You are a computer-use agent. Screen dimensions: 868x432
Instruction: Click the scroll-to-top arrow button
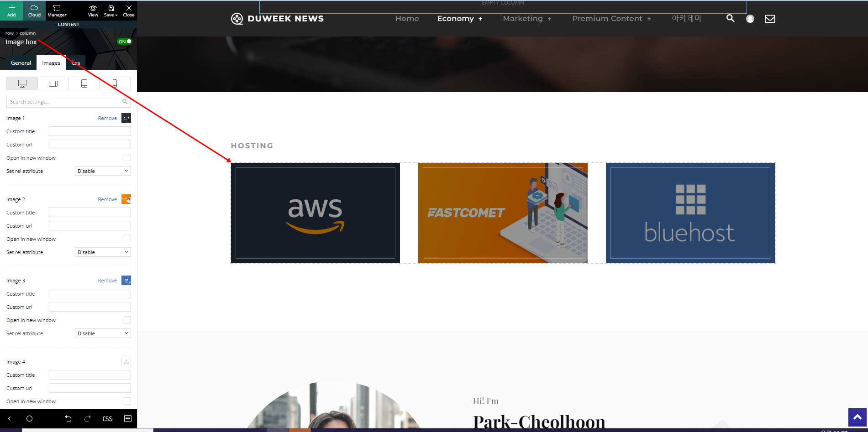pyautogui.click(x=857, y=417)
